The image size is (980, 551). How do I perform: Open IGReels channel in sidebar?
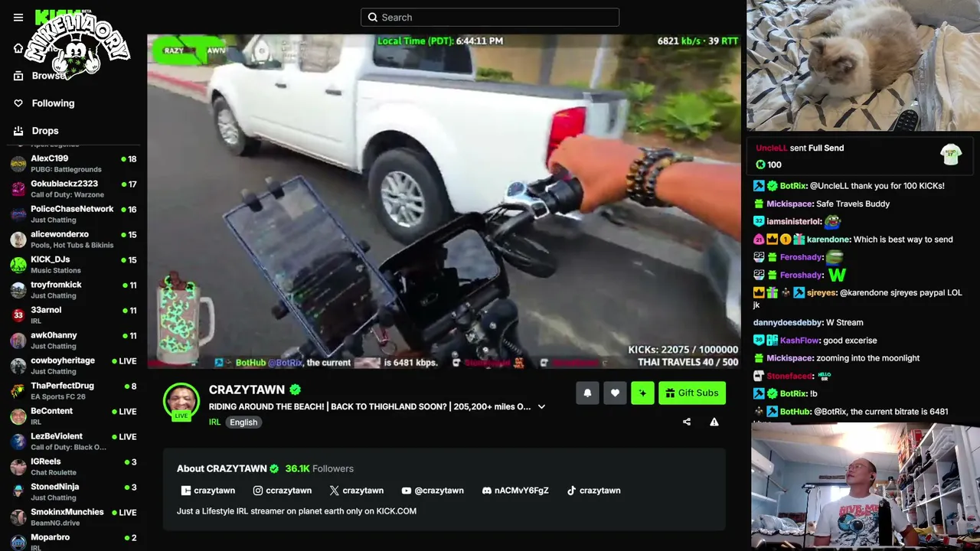coord(73,467)
